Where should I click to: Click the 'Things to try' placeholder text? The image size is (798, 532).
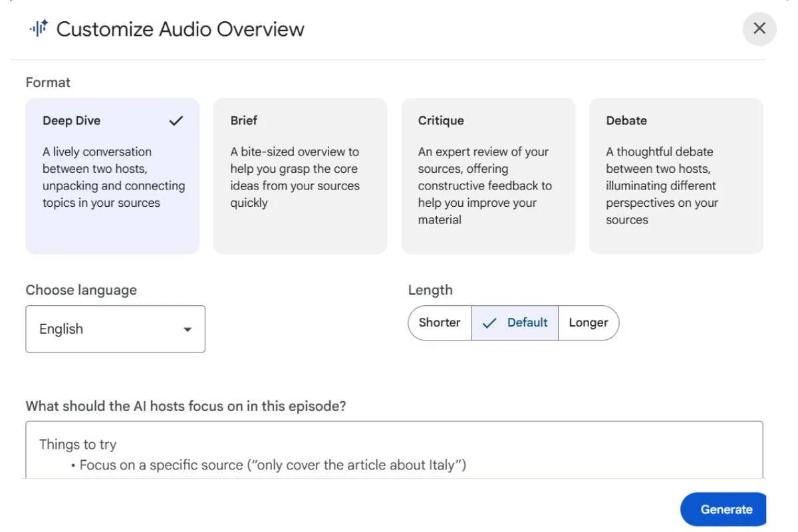tap(78, 444)
